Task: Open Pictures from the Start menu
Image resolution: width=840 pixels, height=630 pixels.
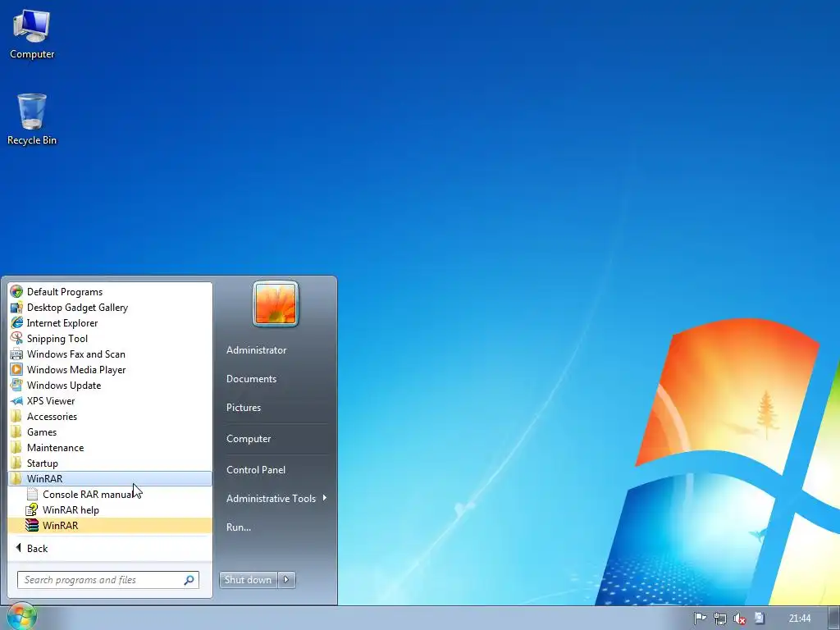Action: point(244,407)
